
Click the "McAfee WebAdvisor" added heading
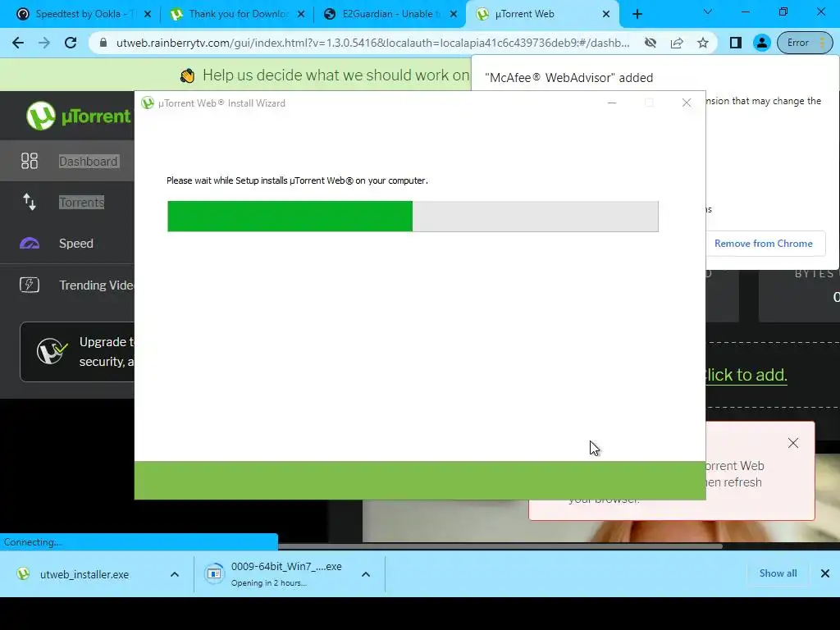tap(568, 78)
